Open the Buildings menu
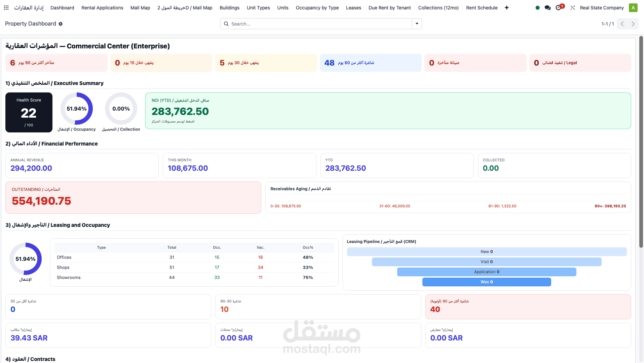This screenshot has height=363, width=644. (x=229, y=7)
